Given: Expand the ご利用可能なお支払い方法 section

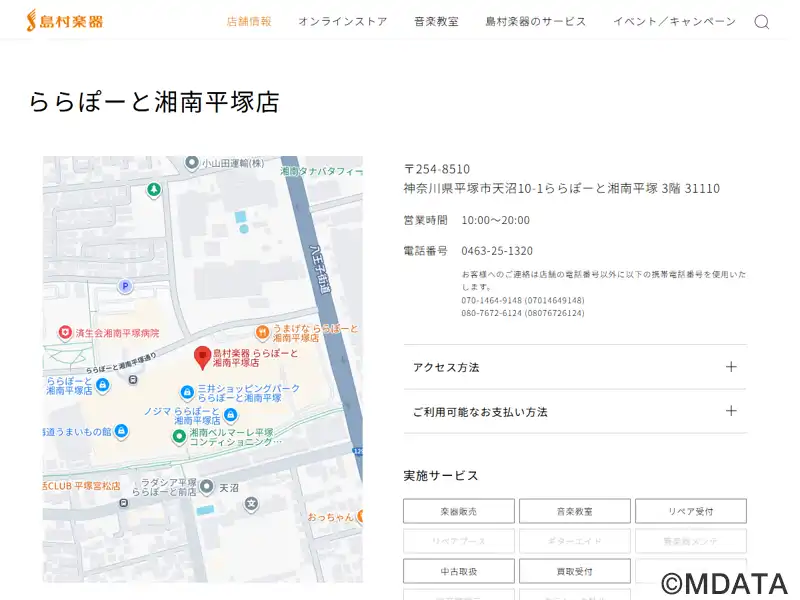Looking at the screenshot, I should coord(575,412).
